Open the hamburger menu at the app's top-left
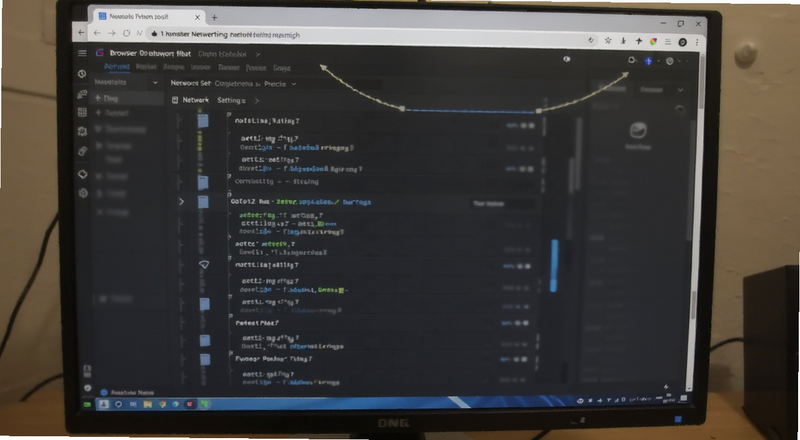Screen dimensions: 800x440 [82, 53]
